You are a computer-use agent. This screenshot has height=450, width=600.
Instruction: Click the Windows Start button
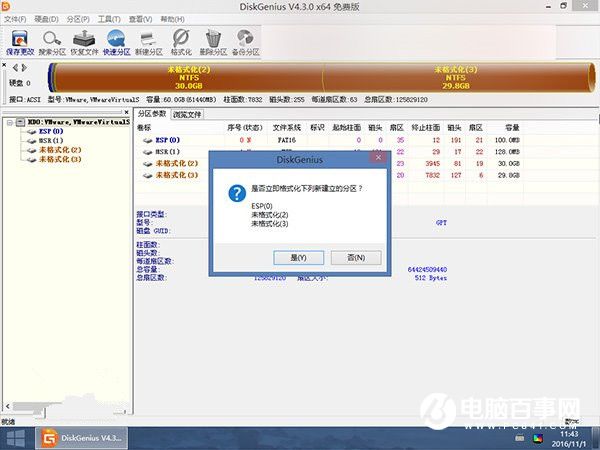(16, 439)
